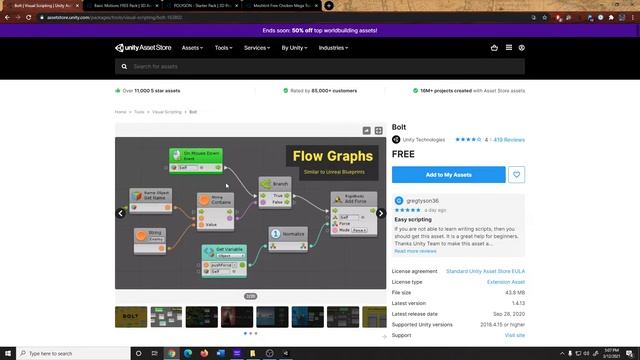Open the browser extensions puzzle icon
Image resolution: width=640 pixels, height=360 pixels.
611,18
